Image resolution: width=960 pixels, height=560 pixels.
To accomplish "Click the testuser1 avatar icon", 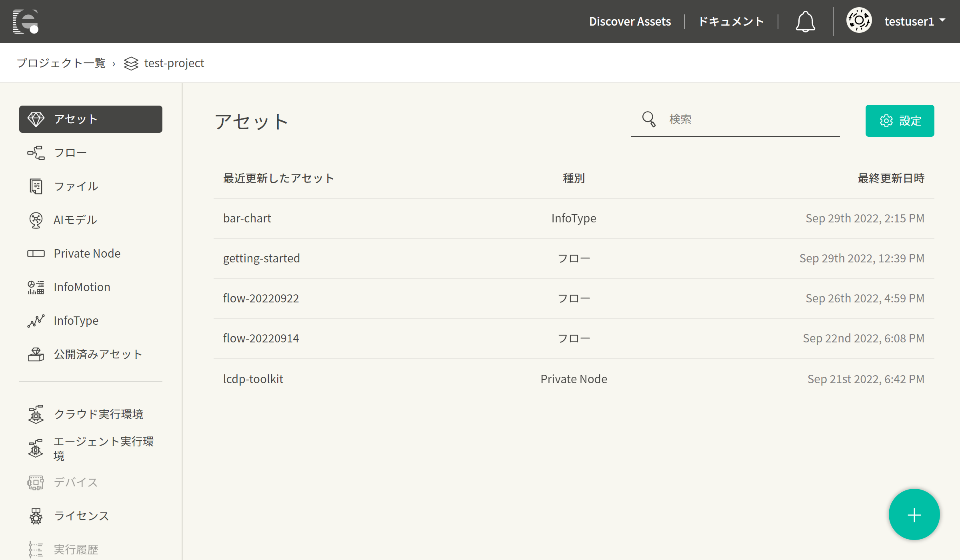I will tap(859, 21).
